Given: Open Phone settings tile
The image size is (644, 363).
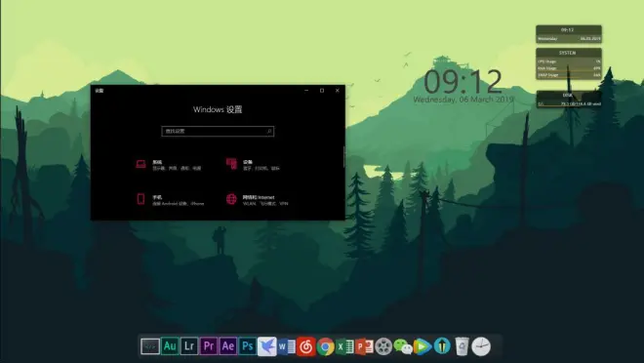Looking at the screenshot, I should (x=170, y=200).
